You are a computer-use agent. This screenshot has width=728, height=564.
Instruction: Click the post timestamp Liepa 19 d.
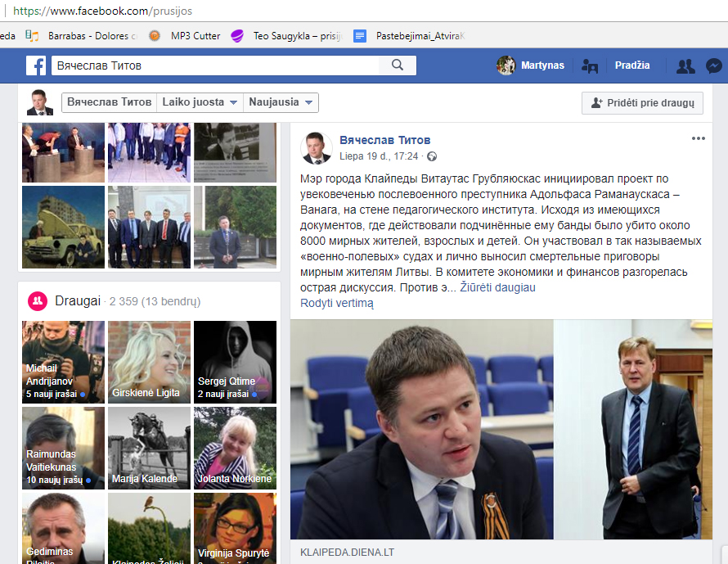click(378, 156)
